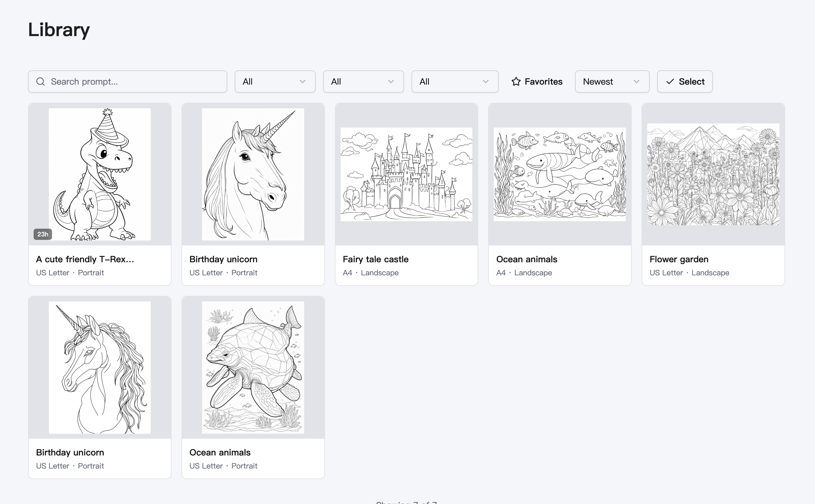Screen dimensions: 815x504
Task: Open the second All filter dropdown
Action: [363, 81]
